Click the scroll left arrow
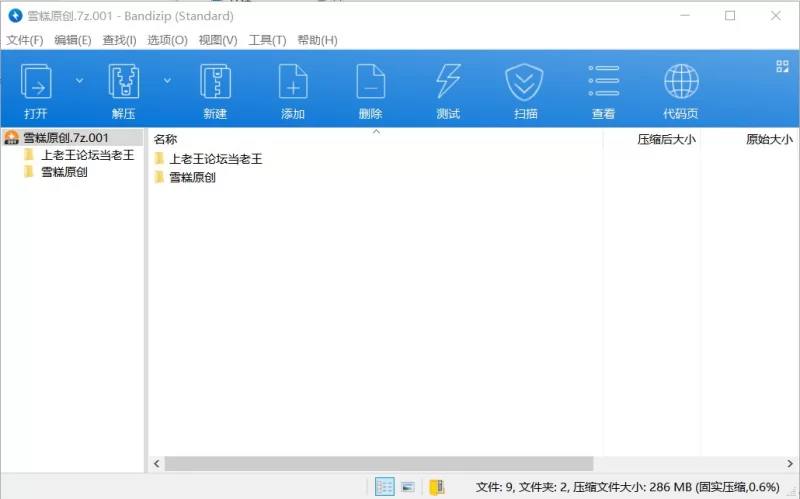Viewport: 800px width, 499px height. click(157, 464)
